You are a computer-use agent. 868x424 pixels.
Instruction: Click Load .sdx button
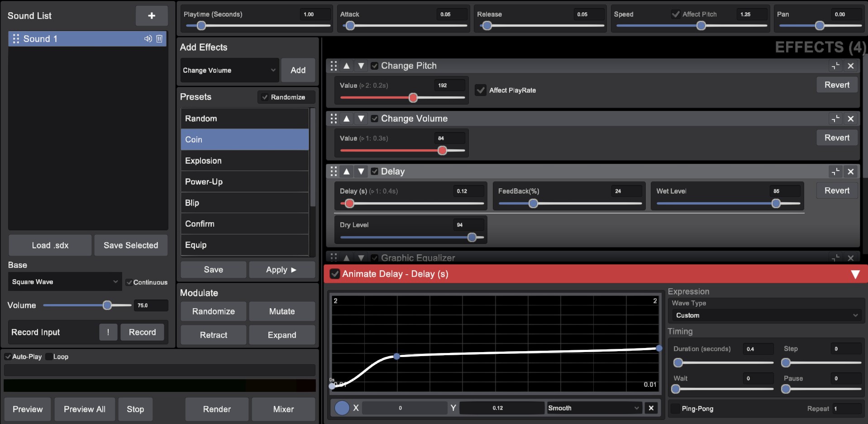[x=50, y=245]
